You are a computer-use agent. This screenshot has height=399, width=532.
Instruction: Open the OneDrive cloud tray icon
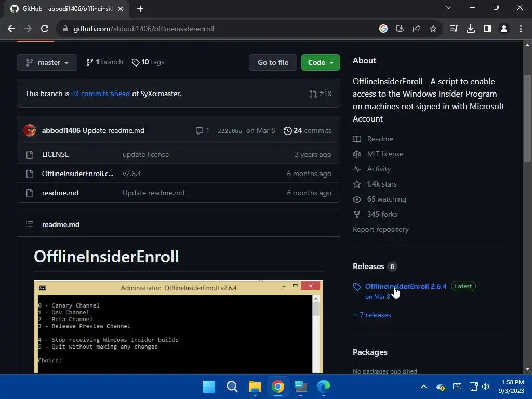(x=441, y=387)
